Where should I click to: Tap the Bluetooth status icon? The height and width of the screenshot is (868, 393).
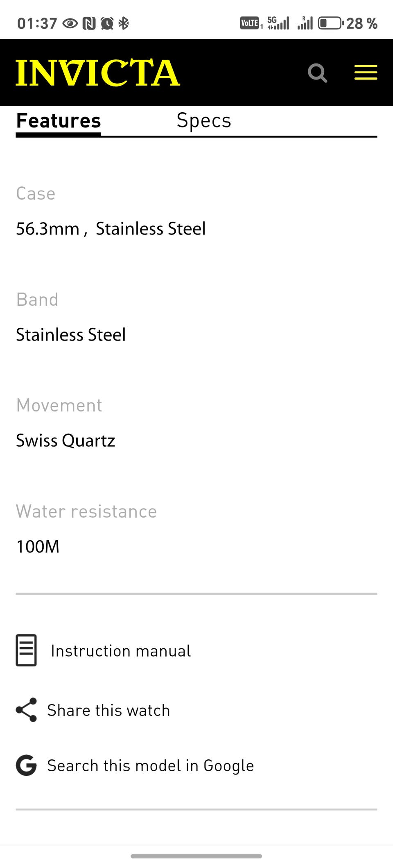[124, 23]
